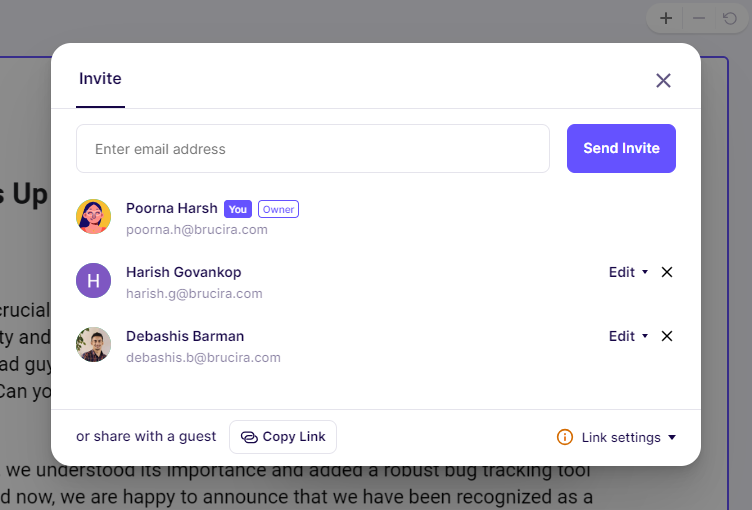Click the name Debashis Barman

pyautogui.click(x=185, y=336)
